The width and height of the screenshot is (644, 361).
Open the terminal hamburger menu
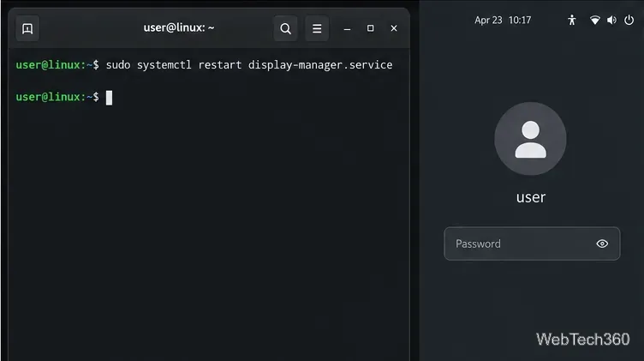pyautogui.click(x=317, y=28)
